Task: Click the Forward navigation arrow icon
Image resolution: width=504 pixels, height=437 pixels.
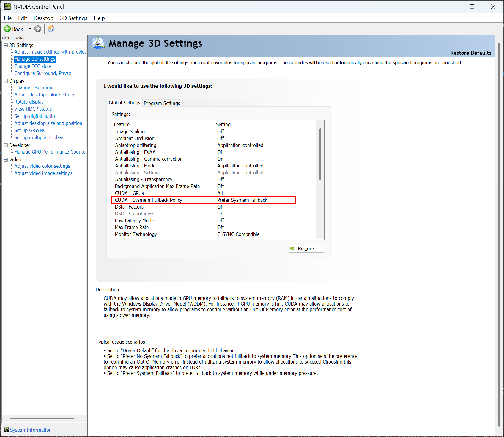Action: pos(38,29)
